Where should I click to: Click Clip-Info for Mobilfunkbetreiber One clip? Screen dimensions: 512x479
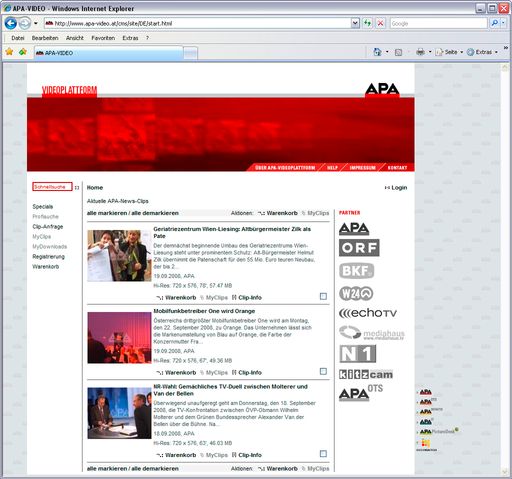click(x=247, y=372)
